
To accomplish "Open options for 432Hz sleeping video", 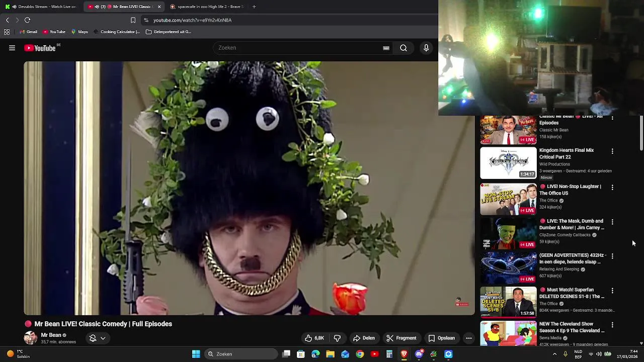I will click(612, 256).
